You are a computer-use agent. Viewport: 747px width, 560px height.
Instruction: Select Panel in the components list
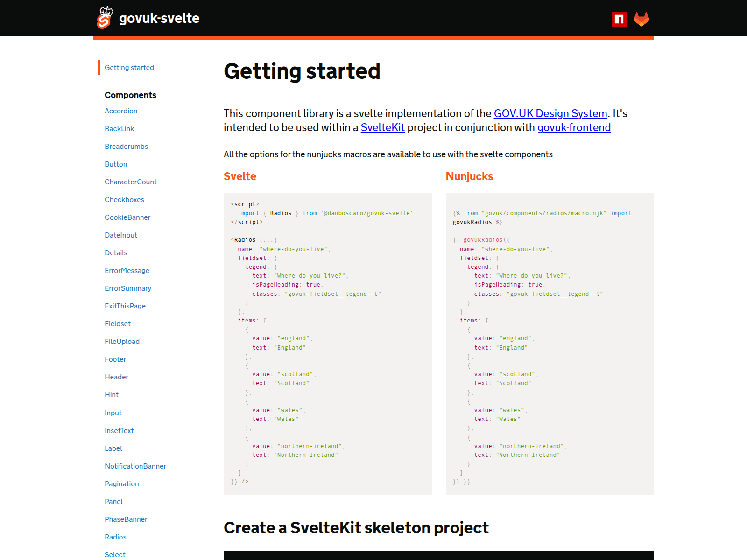tap(114, 502)
